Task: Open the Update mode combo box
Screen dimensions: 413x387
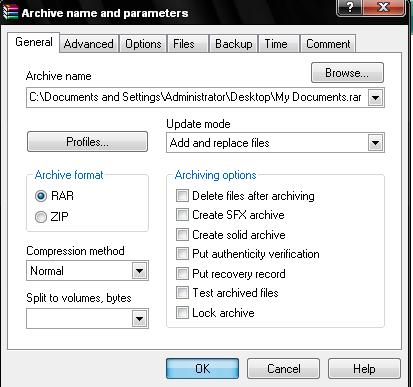Action: [x=275, y=143]
